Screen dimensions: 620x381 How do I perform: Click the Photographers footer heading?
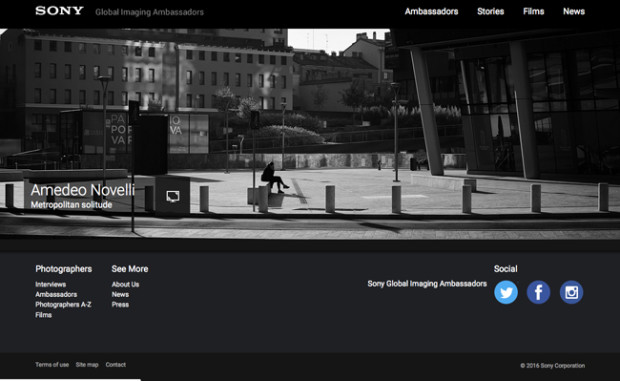point(64,269)
